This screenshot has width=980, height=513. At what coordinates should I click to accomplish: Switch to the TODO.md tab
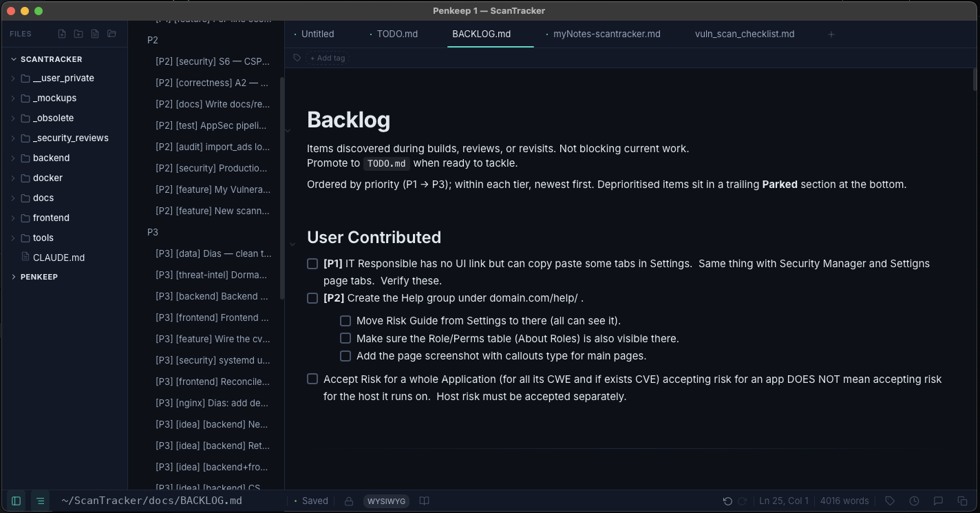click(x=397, y=34)
